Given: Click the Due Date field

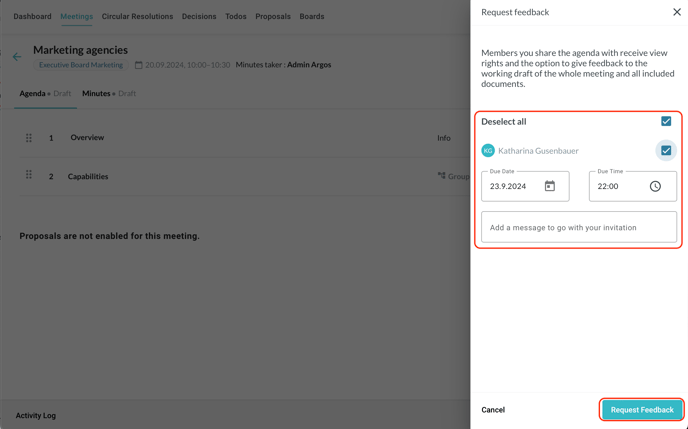Looking at the screenshot, I should [513, 186].
